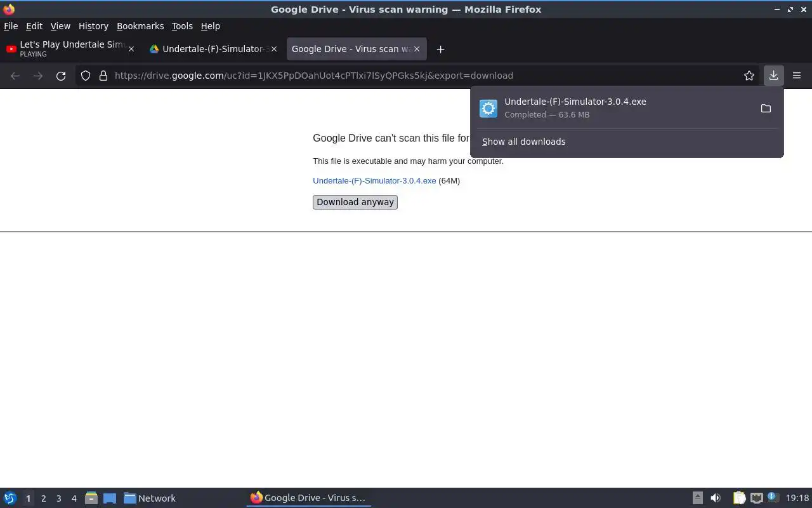View site security lock info
Viewport: 812px width, 508px height.
pos(103,76)
